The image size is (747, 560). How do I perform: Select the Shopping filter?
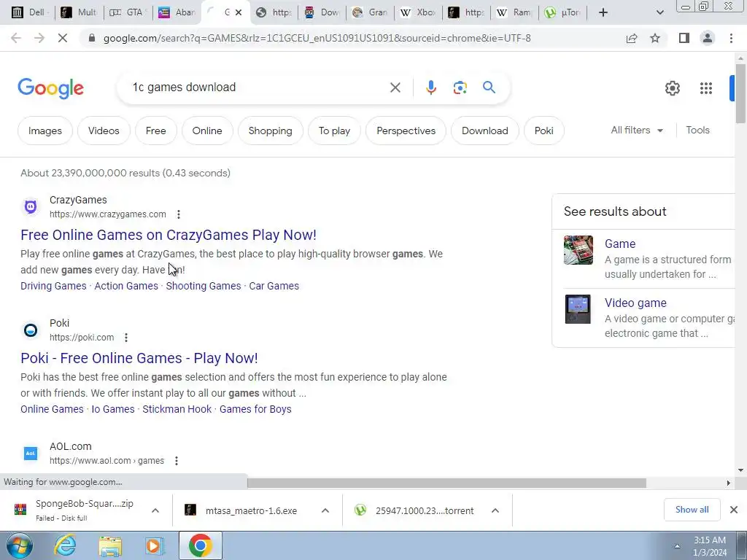(270, 131)
